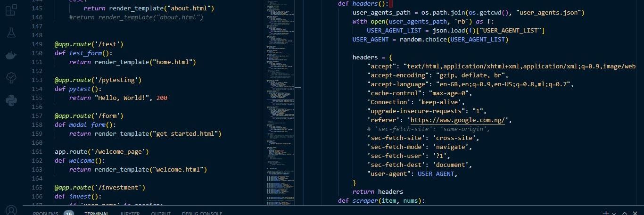This screenshot has height=215, width=644.
Task: Switch to the DEBUG CONSOLE tab
Action: point(202,213)
